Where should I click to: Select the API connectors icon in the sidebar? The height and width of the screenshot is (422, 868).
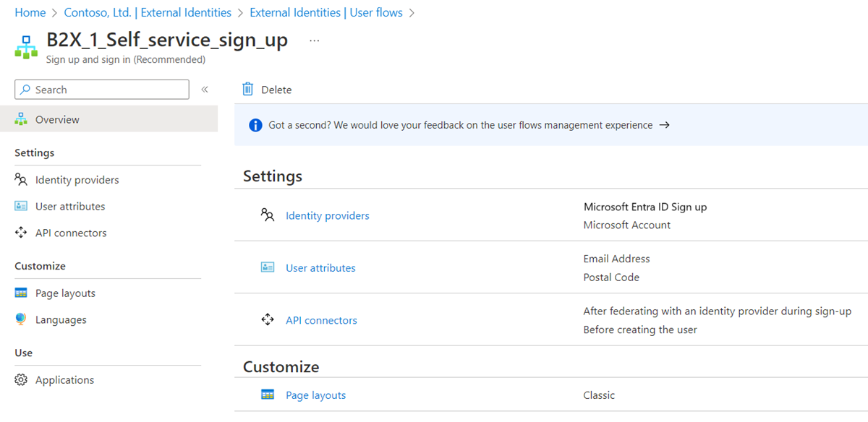tap(22, 232)
